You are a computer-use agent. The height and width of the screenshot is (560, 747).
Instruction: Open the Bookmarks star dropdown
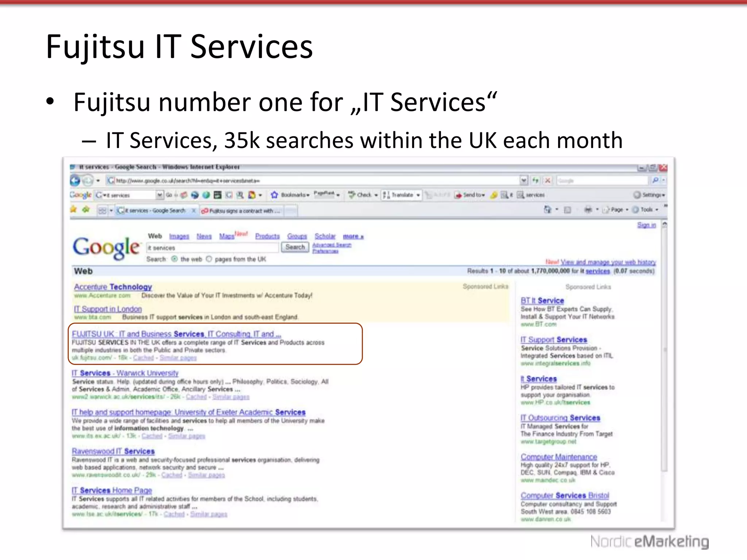(x=290, y=195)
